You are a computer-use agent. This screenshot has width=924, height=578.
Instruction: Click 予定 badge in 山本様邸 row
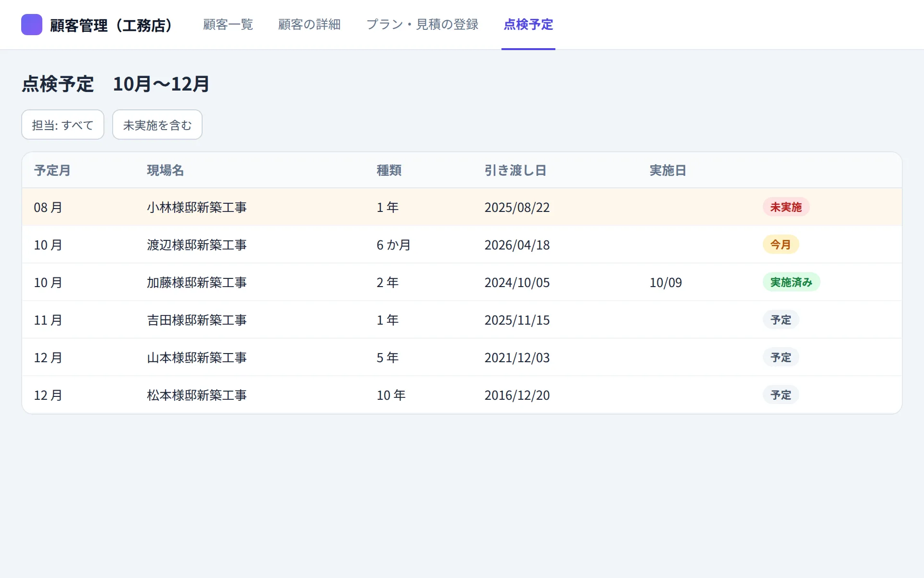(781, 357)
